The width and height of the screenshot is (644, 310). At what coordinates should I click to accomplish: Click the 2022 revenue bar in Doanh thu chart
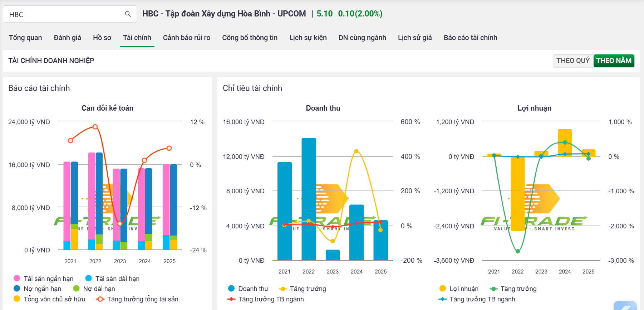tap(309, 199)
